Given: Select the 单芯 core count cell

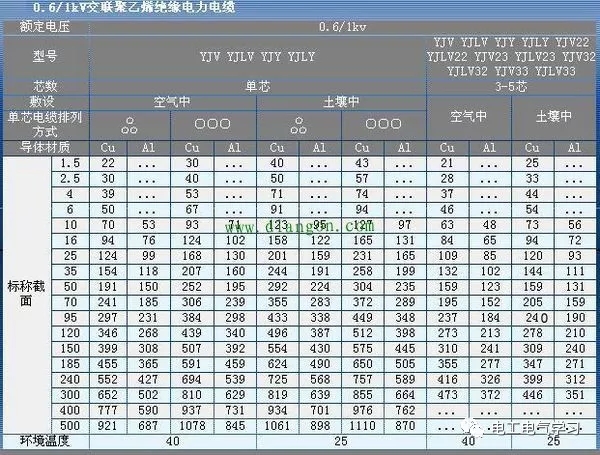Looking at the screenshot, I should point(258,87).
